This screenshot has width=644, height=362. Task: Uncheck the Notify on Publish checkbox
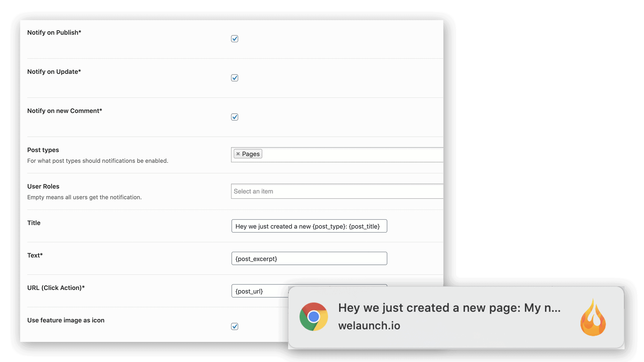(234, 39)
